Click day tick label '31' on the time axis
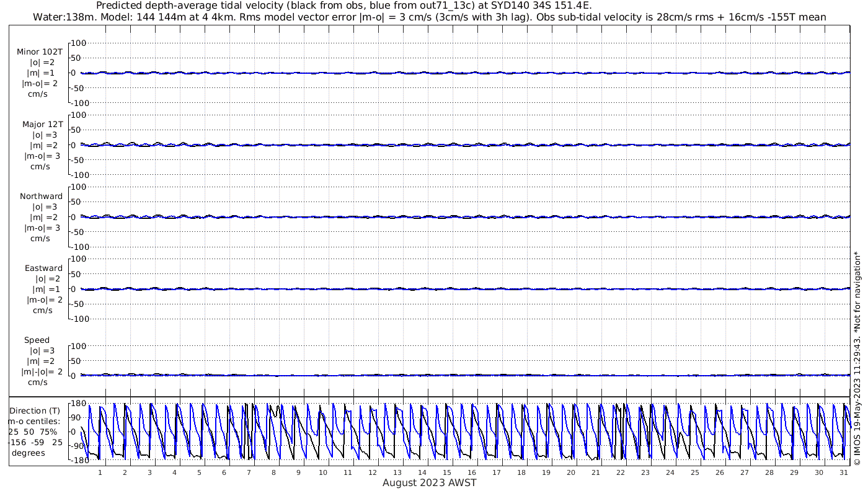Viewport: 868px width, 496px height. click(843, 472)
